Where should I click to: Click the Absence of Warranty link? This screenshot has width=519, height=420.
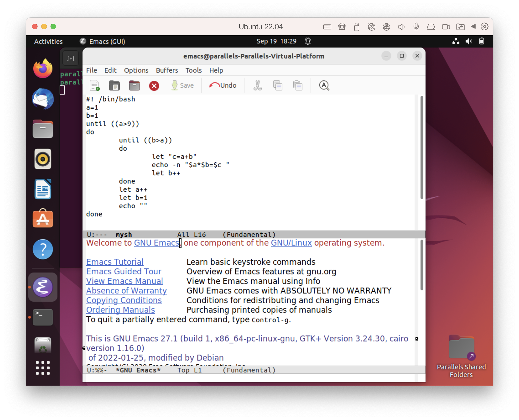click(127, 291)
